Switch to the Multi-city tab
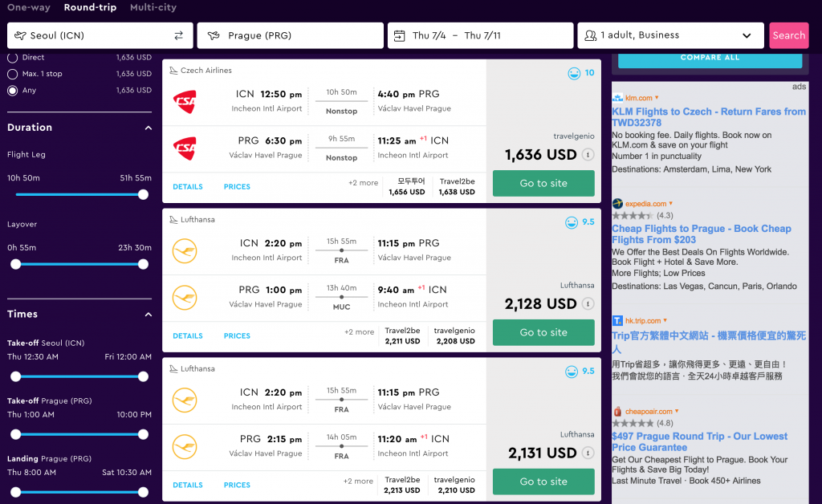The height and width of the screenshot is (504, 822). [x=153, y=7]
